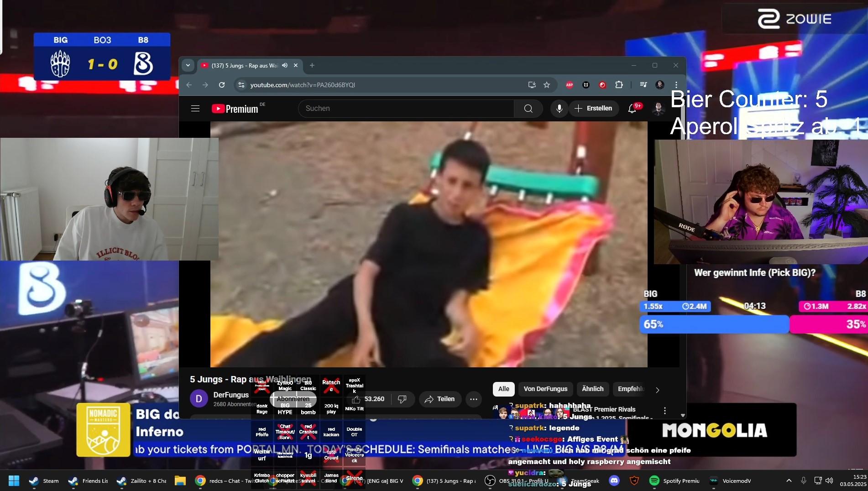Share the video via Teilen
868x491 pixels.
click(x=440, y=399)
